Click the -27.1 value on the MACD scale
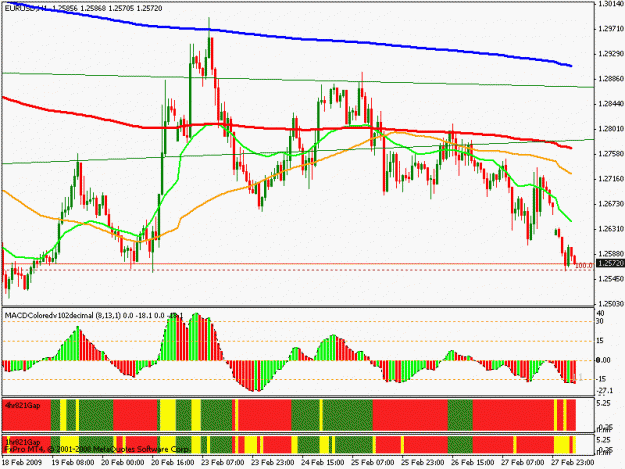Viewport: 625px width, 469px height. coord(603,391)
